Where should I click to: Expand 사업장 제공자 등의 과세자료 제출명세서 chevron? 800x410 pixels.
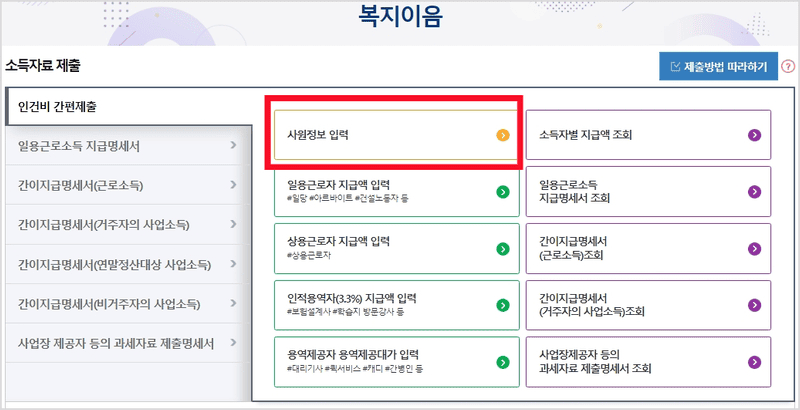click(233, 343)
